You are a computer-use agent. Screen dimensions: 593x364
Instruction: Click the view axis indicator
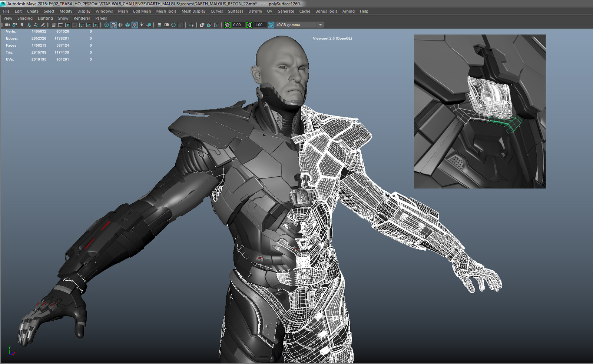pyautogui.click(x=12, y=351)
